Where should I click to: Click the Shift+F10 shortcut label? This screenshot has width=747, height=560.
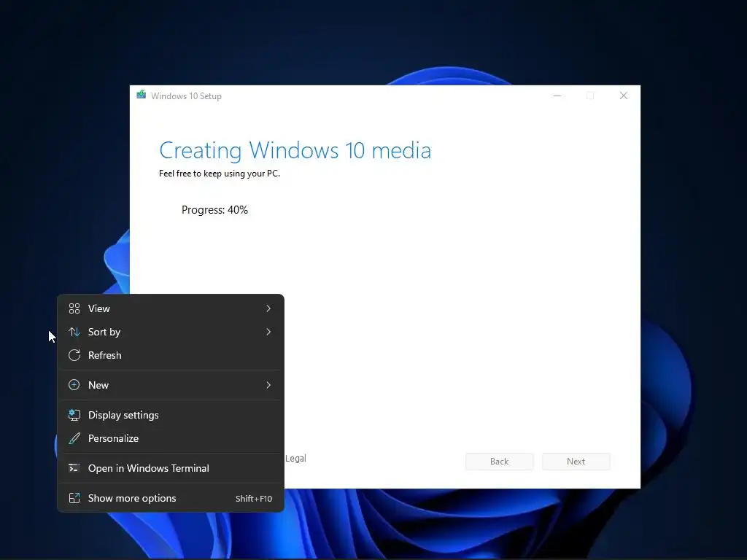[x=254, y=499]
